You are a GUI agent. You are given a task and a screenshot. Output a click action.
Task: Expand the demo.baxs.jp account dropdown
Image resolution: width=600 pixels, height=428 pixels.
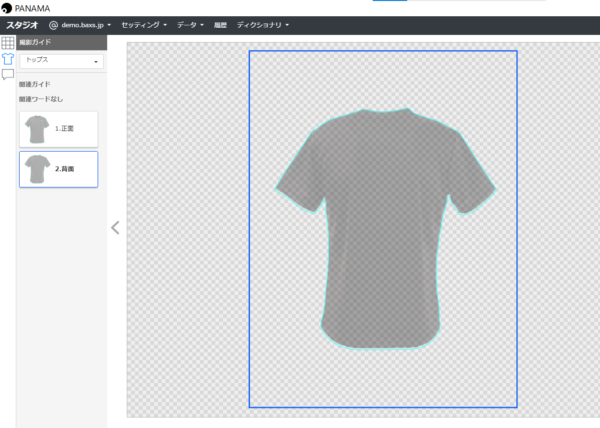(86, 24)
